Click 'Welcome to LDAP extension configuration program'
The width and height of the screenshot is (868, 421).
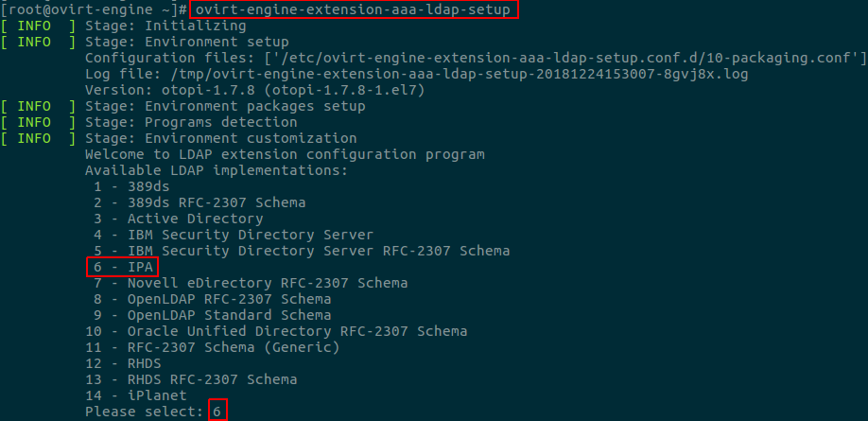point(286,154)
